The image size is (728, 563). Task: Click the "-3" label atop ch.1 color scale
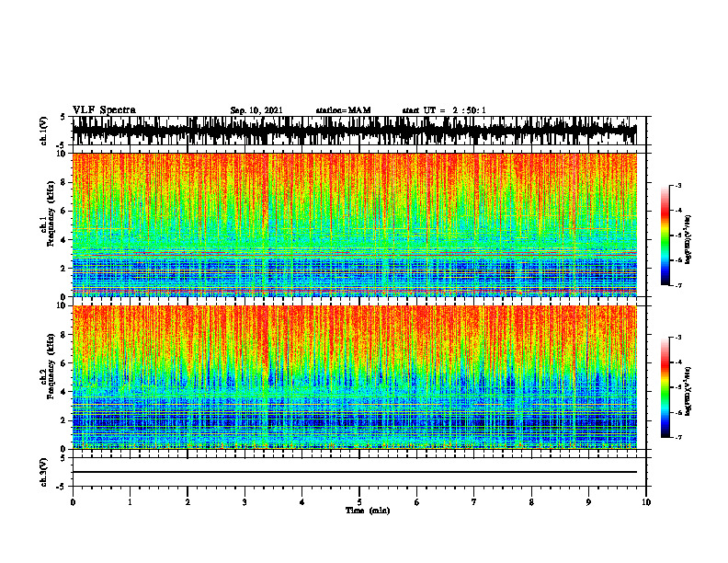coord(678,185)
